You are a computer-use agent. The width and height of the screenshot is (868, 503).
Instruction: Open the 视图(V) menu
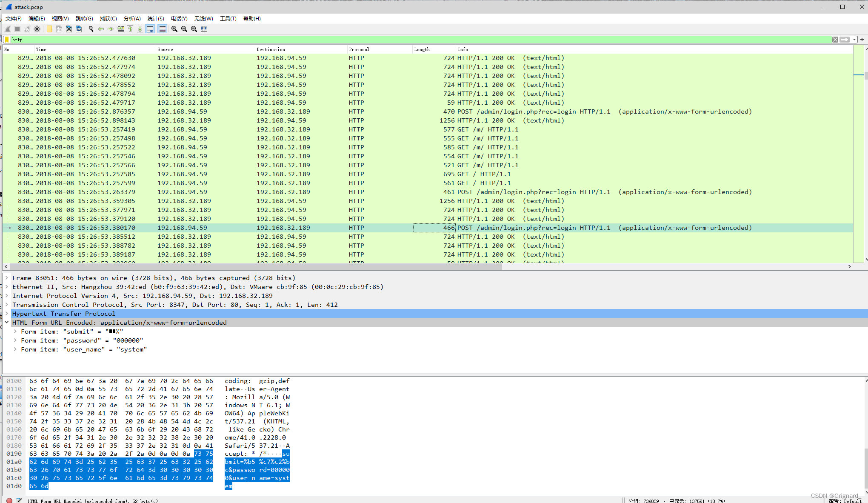coord(60,19)
